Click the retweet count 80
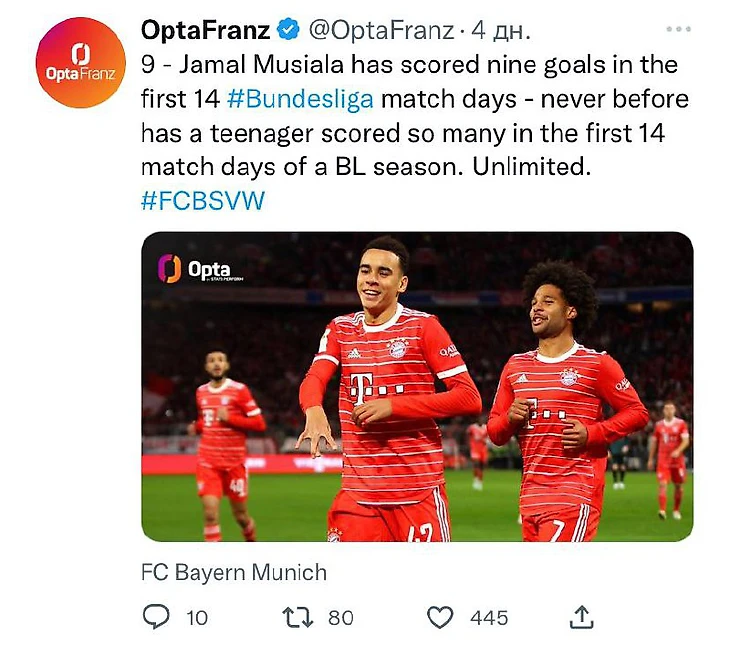This screenshot has width=730, height=654. (x=341, y=618)
